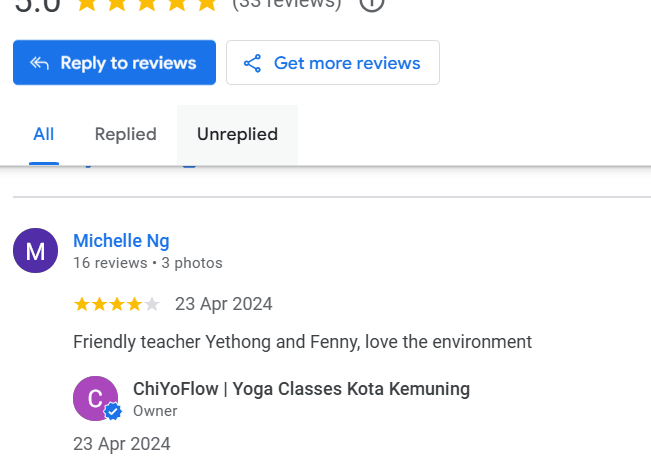Click the double-arrow reply icon
Image resolution: width=651 pixels, height=469 pixels.
(x=39, y=63)
